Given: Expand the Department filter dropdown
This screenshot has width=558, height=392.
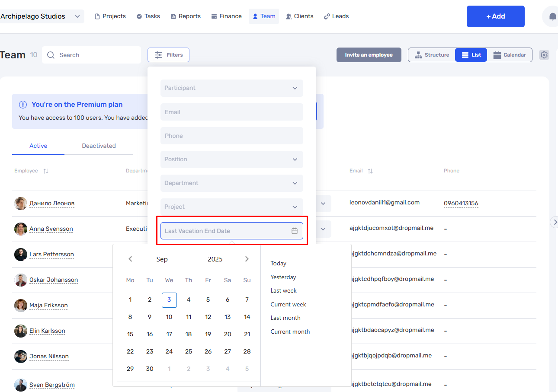Looking at the screenshot, I should 232,183.
